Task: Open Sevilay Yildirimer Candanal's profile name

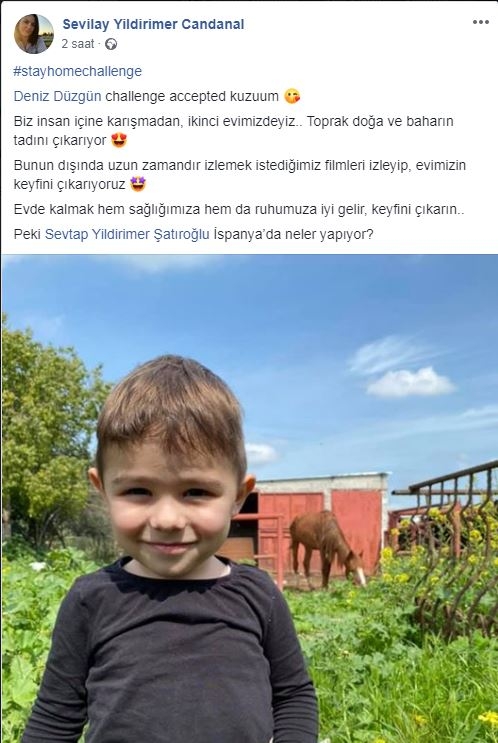Action: pyautogui.click(x=153, y=25)
